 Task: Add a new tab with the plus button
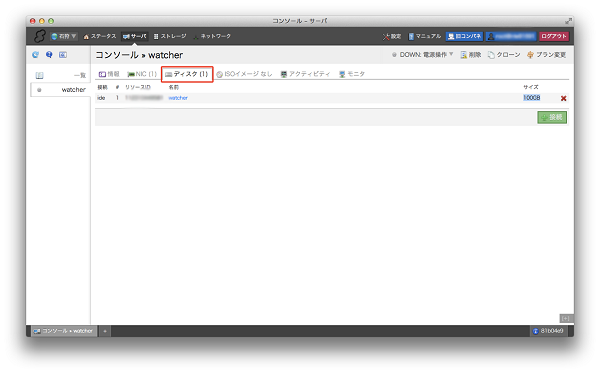click(105, 331)
